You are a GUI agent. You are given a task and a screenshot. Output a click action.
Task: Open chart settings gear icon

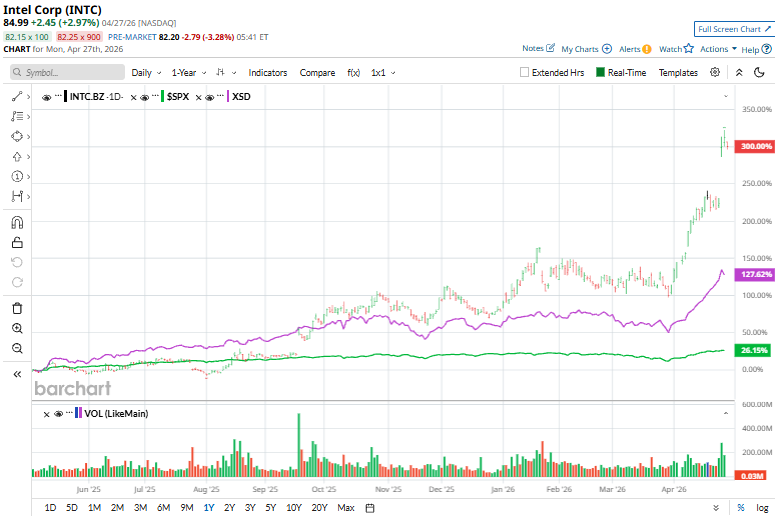(715, 72)
